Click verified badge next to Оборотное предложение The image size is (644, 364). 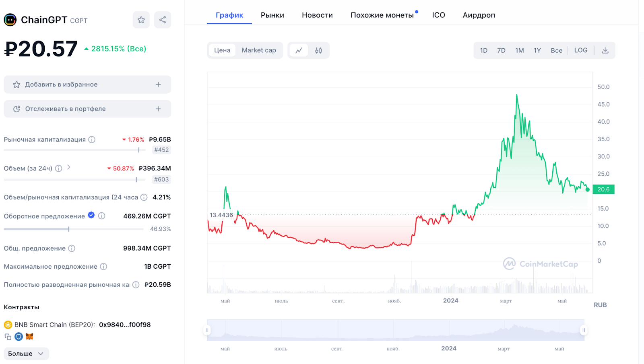[91, 215]
